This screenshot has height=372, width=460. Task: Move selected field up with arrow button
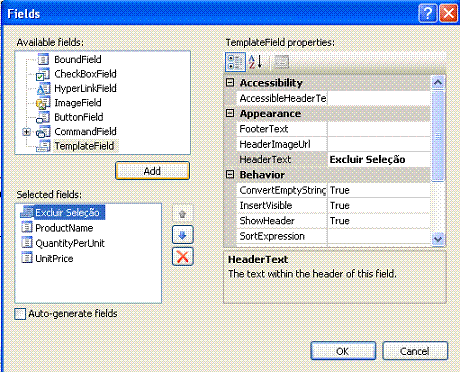(x=182, y=214)
